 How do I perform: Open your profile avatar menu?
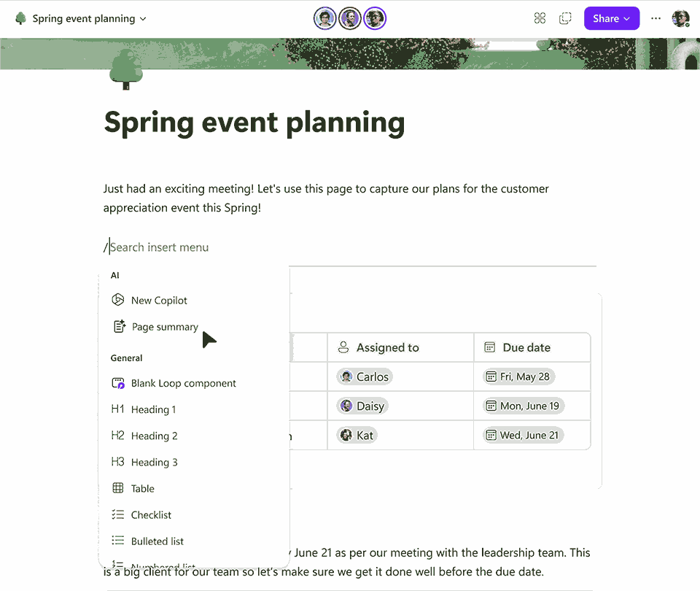pyautogui.click(x=680, y=18)
